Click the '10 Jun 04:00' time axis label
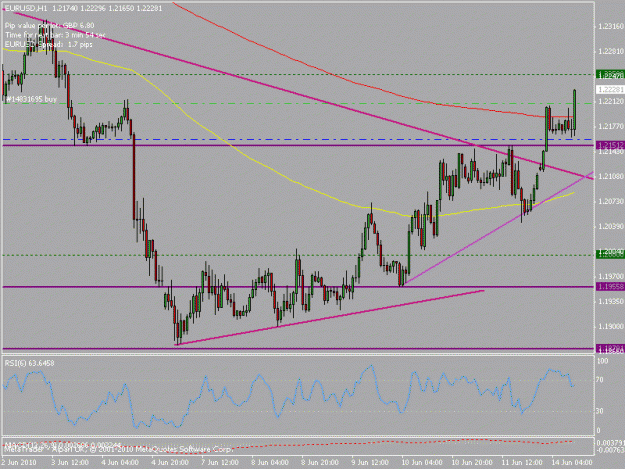This screenshot has width=625, height=469. click(x=422, y=463)
